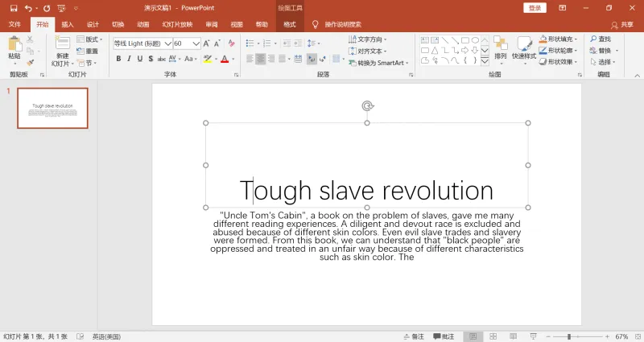Image resolution: width=644 pixels, height=342 pixels.
Task: Click the Share (共享) button
Action: (622, 25)
